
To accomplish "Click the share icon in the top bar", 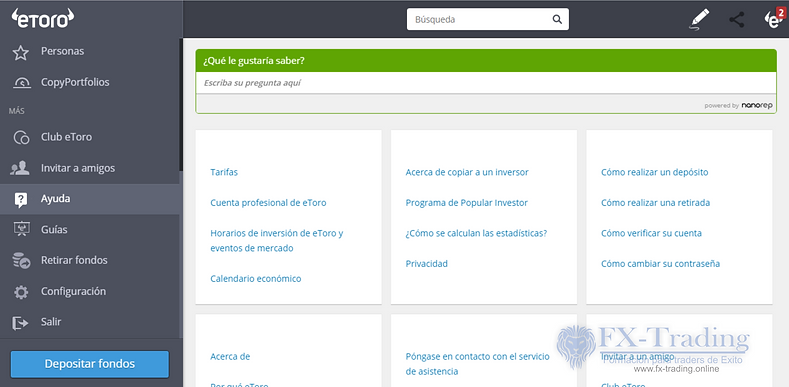I will (737, 20).
